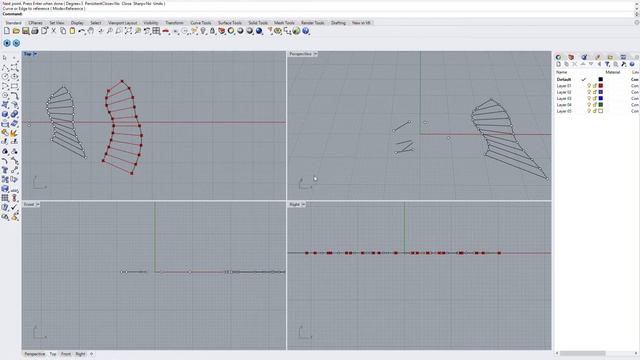
Task: Select the Circle tool in left sidebar
Action: tap(5, 76)
